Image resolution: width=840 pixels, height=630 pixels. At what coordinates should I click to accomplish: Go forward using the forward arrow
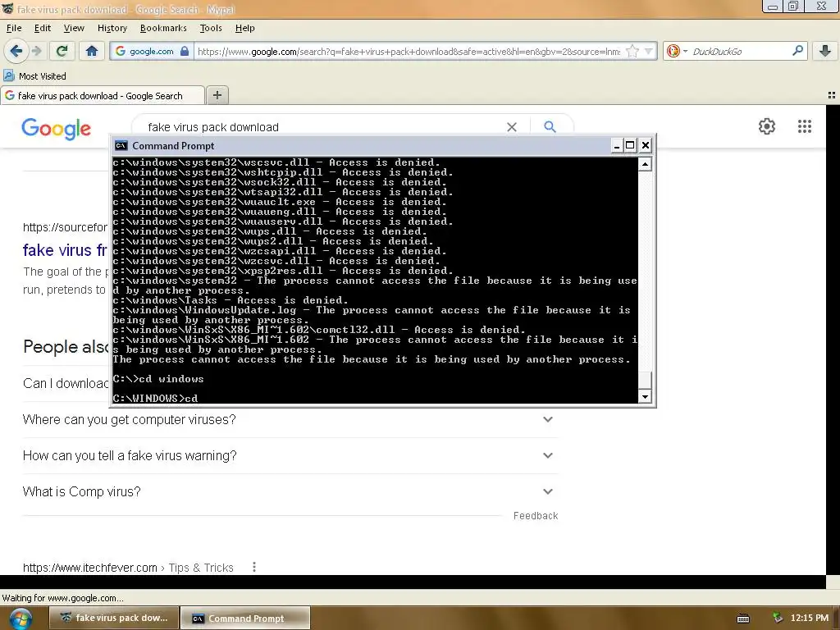click(x=36, y=51)
